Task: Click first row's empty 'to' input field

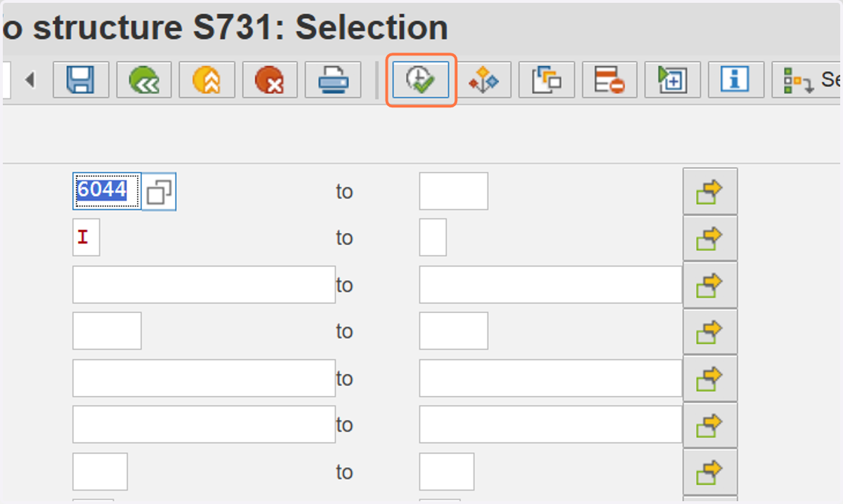Action: (x=454, y=191)
